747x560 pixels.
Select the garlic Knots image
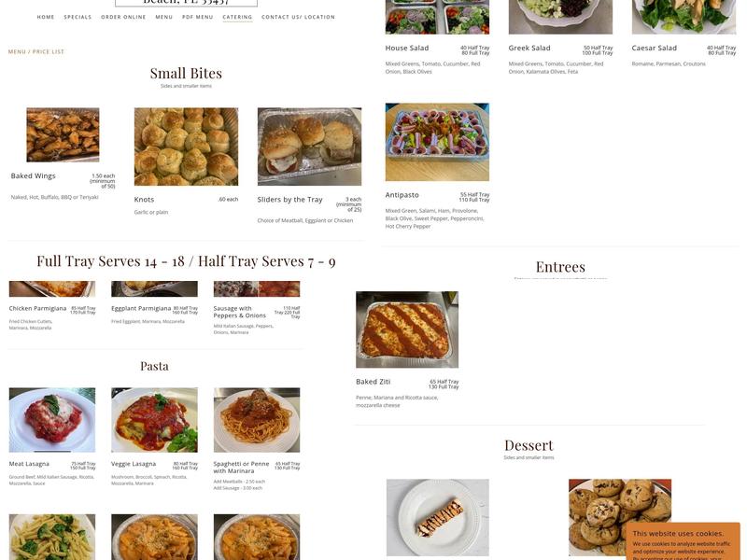186,147
